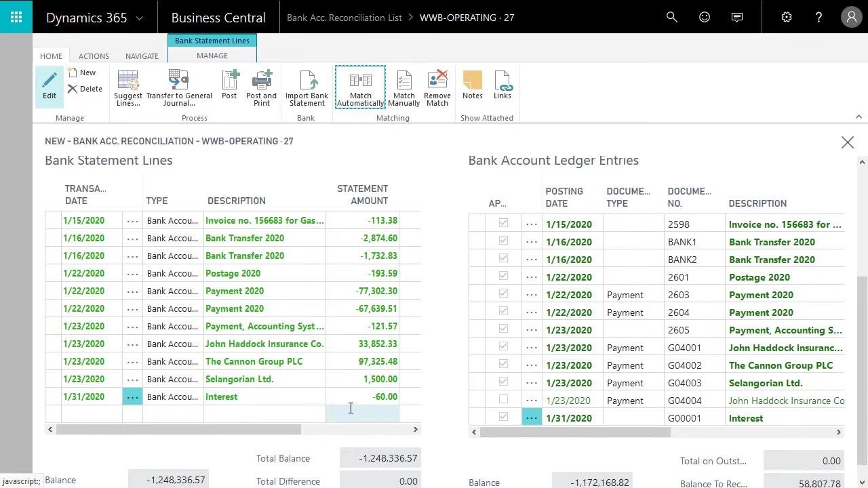Switch to the HOME ribbon tab

click(x=51, y=56)
